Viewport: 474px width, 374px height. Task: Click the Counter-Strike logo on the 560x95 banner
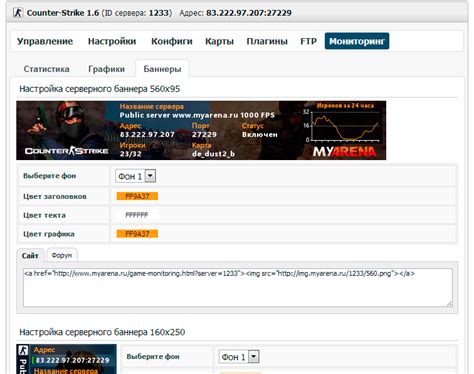(67, 151)
